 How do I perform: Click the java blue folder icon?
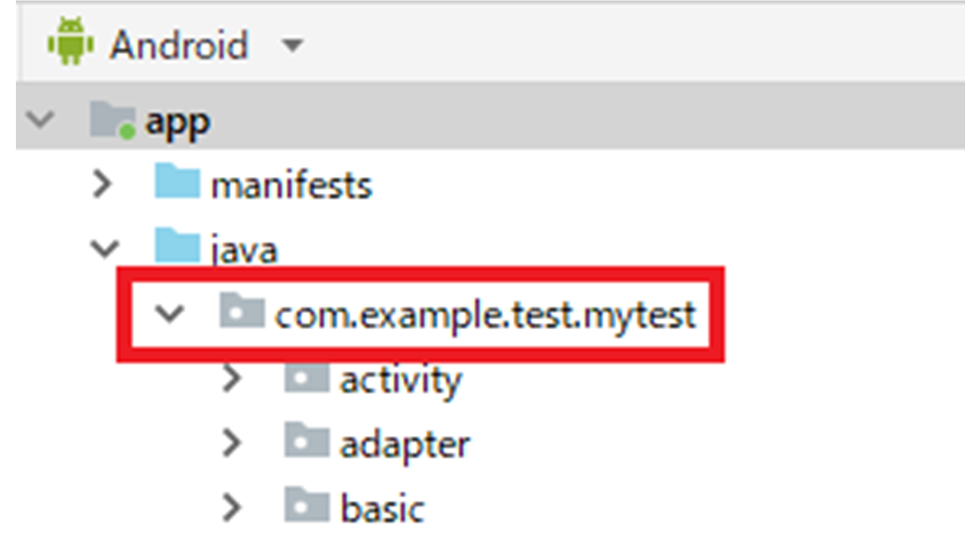tap(177, 245)
